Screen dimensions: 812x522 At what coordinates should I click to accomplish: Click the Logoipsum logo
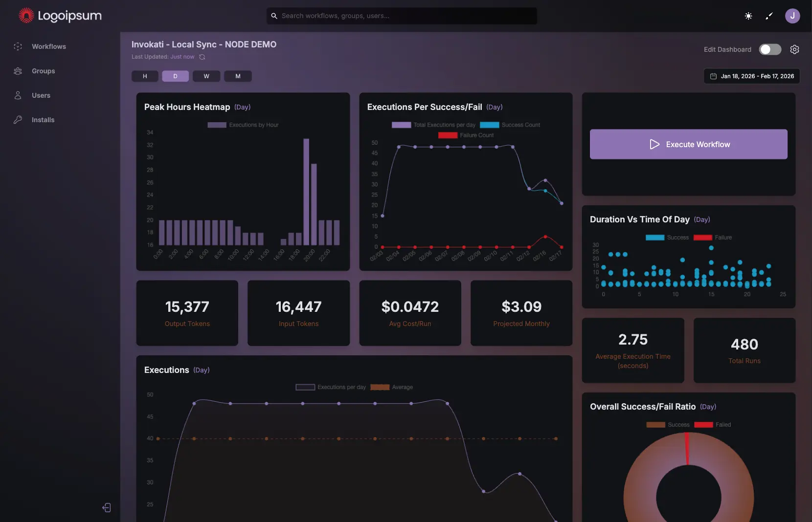click(x=60, y=15)
